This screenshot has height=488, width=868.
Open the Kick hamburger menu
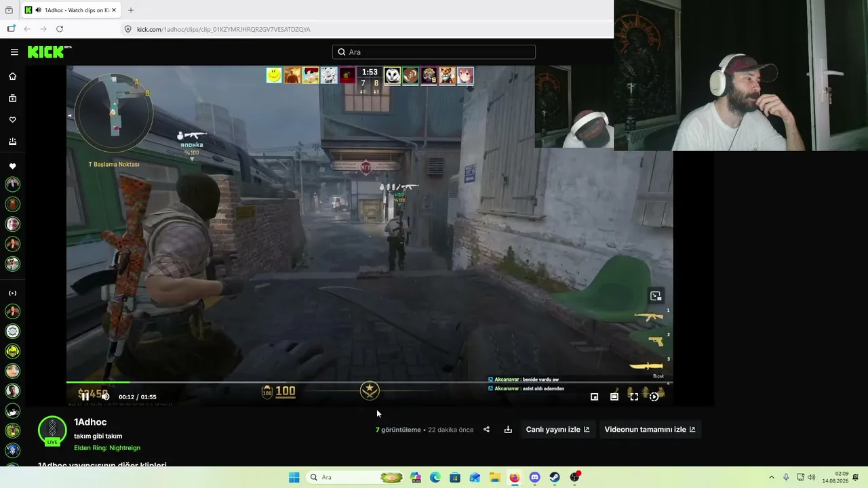coord(14,52)
